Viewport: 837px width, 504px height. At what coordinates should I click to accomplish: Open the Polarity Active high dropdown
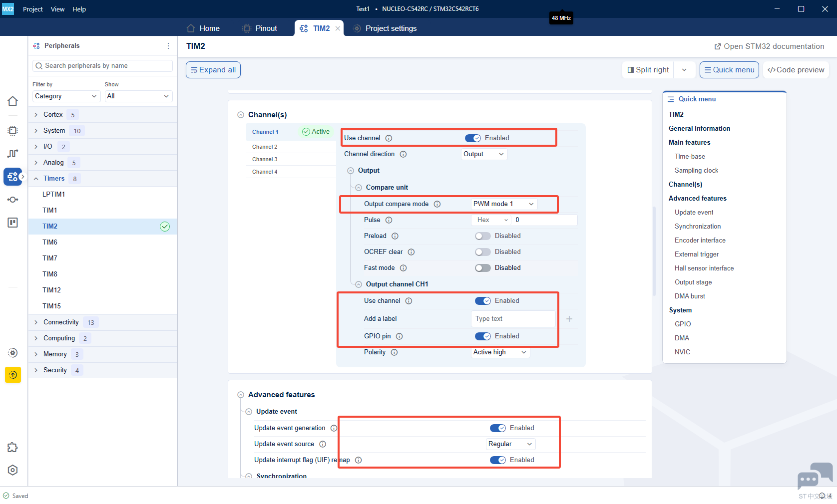500,352
